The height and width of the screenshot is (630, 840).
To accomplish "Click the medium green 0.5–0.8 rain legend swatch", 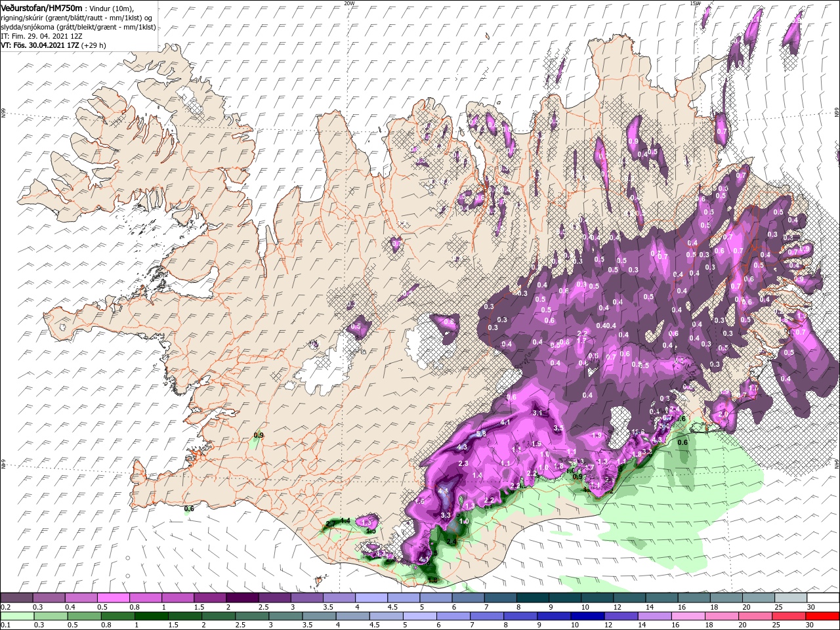I will (x=84, y=616).
